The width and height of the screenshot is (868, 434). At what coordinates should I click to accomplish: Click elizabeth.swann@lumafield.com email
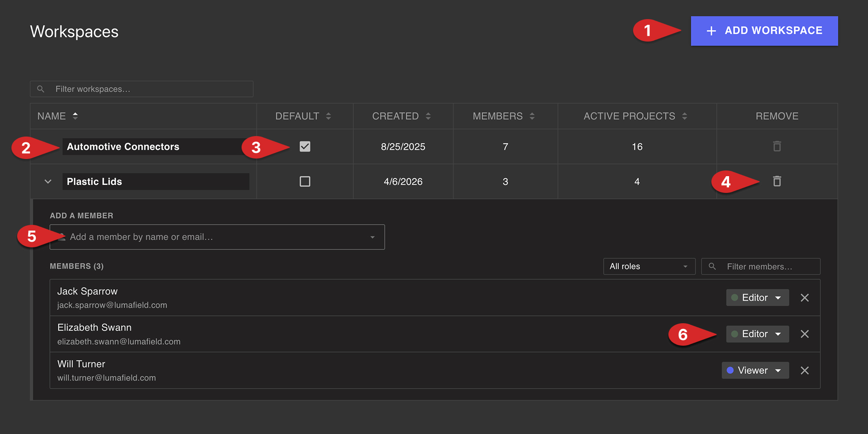coord(119,341)
